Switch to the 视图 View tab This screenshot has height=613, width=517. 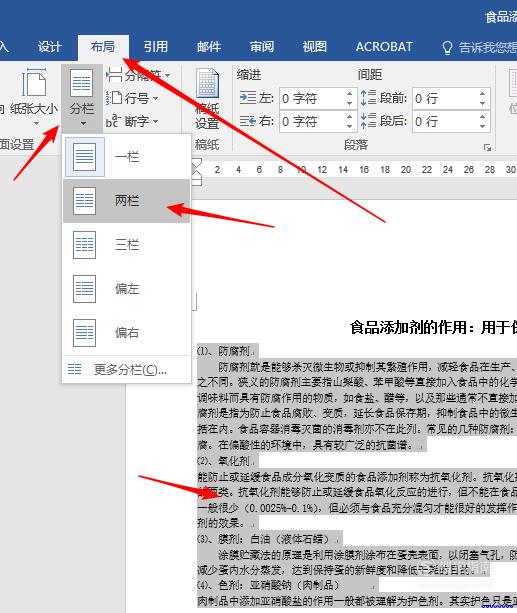[314, 47]
